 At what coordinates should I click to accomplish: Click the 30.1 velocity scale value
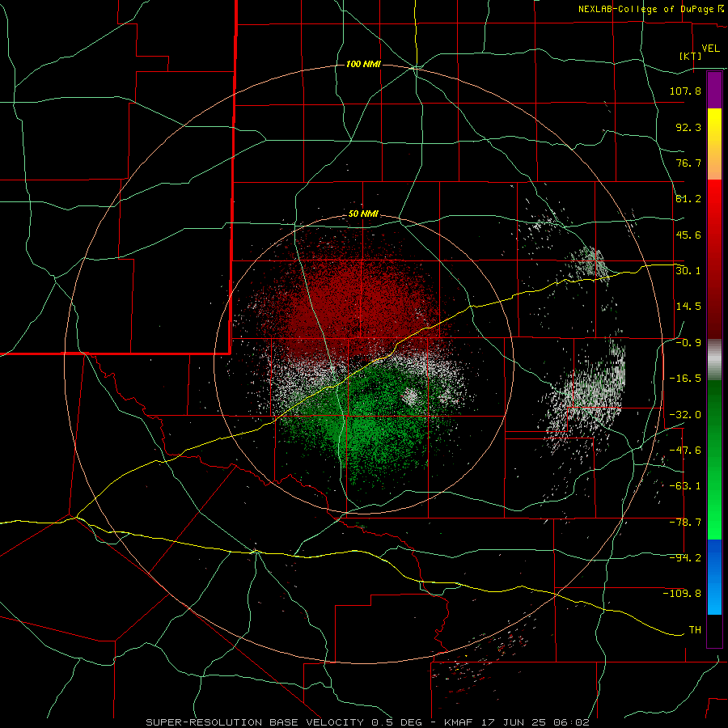688,271
